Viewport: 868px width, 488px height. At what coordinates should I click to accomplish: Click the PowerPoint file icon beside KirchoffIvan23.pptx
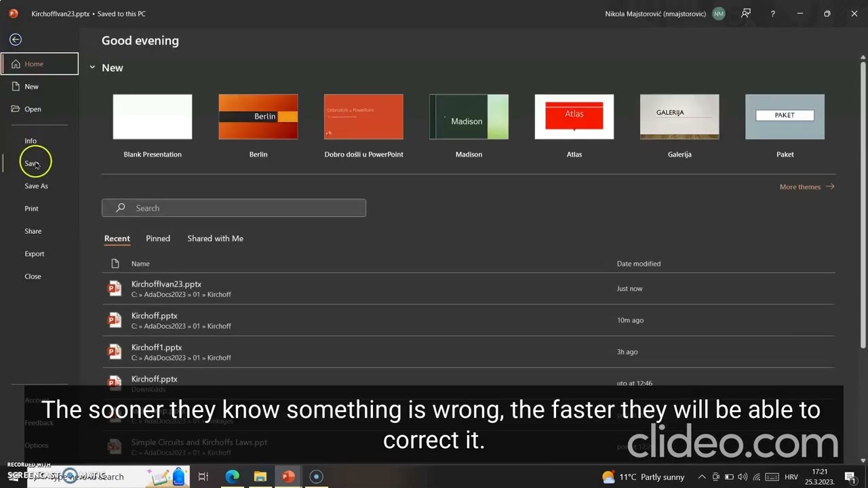115,289
